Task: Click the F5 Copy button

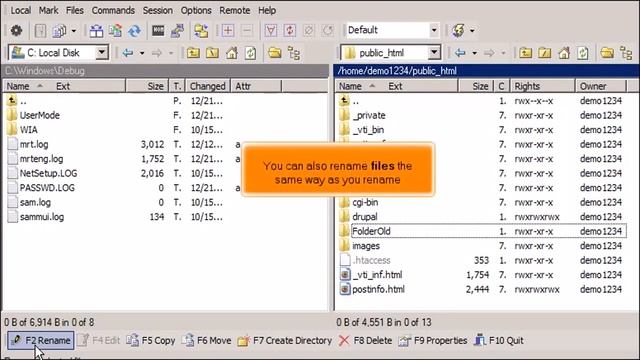Action: (x=151, y=340)
